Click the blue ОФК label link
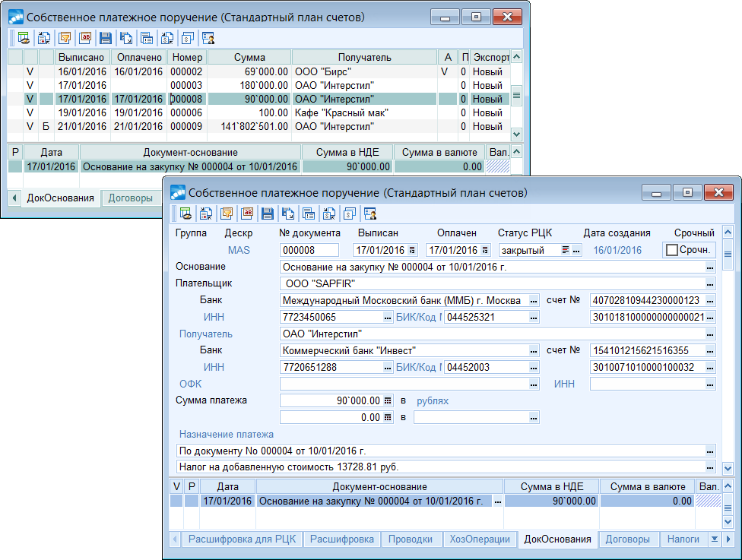The width and height of the screenshot is (742, 560). click(x=190, y=384)
